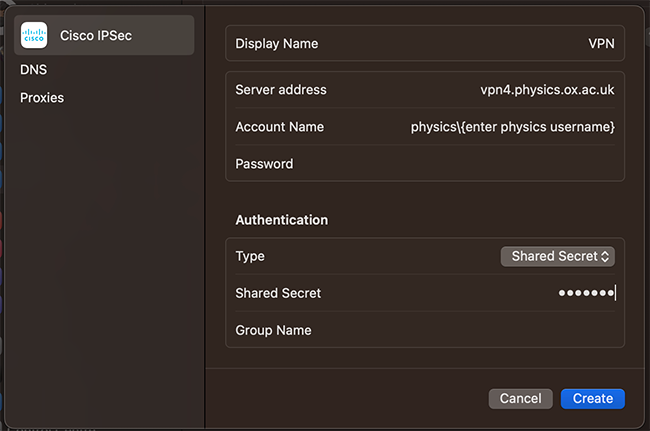650x431 pixels.
Task: Click the Display Name label
Action: click(x=276, y=44)
